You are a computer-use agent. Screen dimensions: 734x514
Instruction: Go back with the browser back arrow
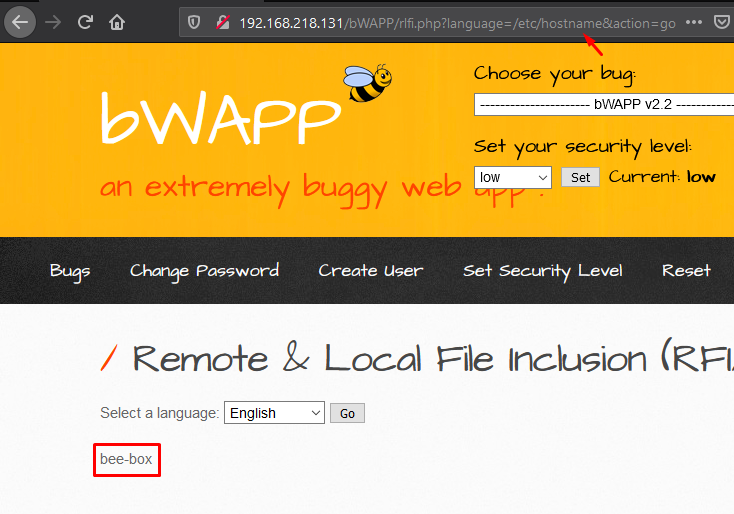coord(20,22)
